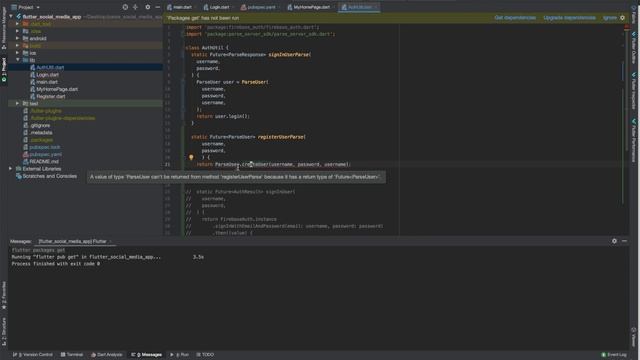This screenshot has width=640, height=360.
Task: Open Run tool window
Action: point(179,355)
